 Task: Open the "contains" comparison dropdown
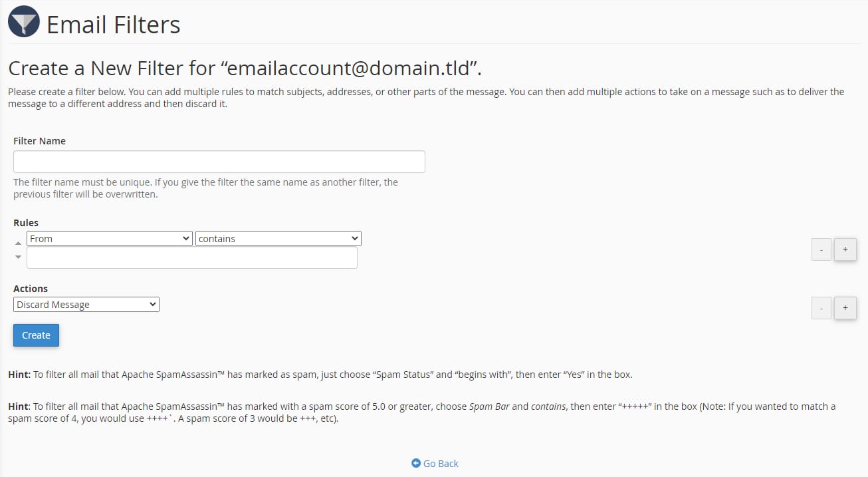278,238
